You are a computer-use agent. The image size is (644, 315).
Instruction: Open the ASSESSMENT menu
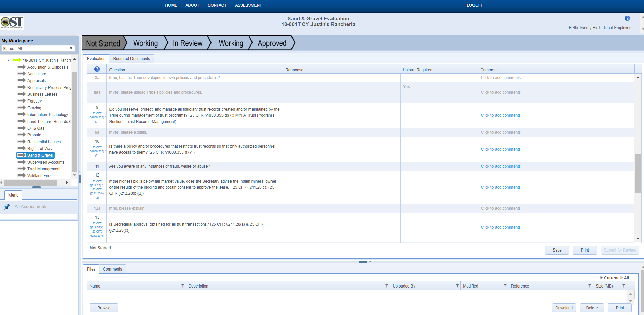pyautogui.click(x=248, y=5)
